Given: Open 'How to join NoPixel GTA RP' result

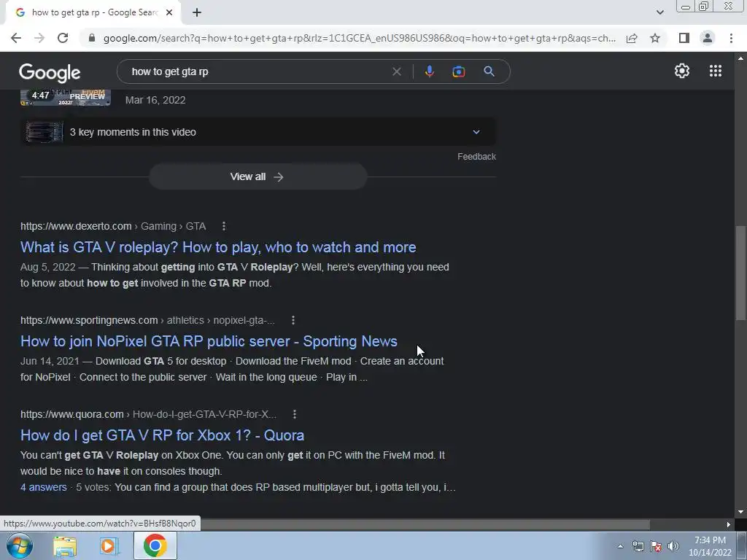Looking at the screenshot, I should pos(209,341).
